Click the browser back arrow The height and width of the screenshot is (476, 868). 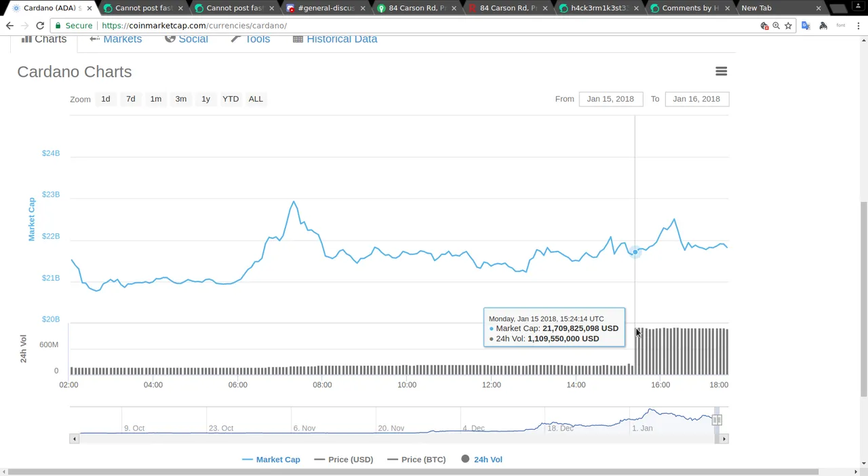tap(9, 26)
